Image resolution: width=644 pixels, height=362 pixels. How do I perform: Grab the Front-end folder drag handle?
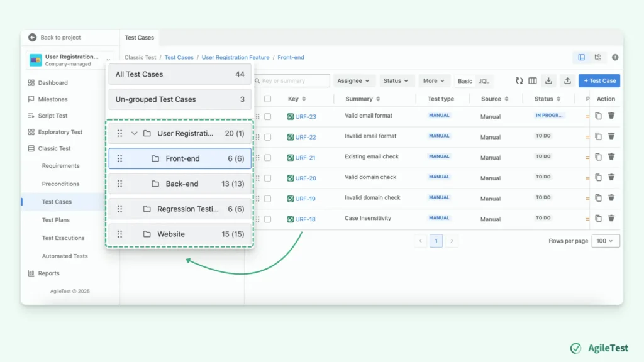pos(119,158)
